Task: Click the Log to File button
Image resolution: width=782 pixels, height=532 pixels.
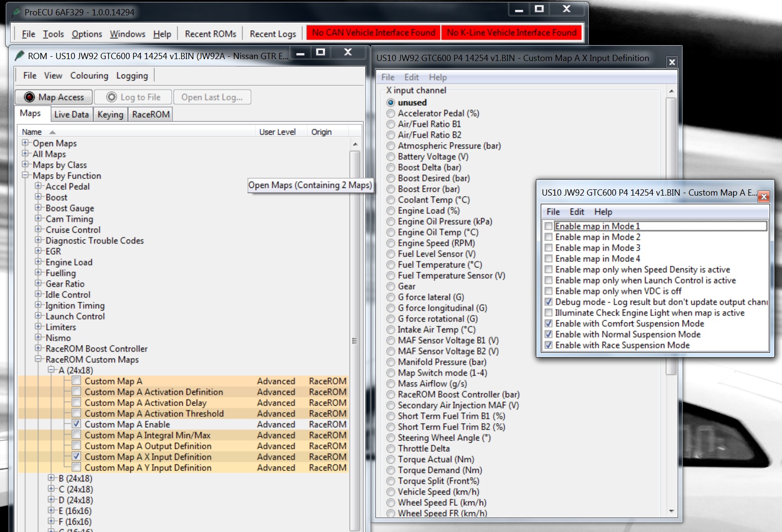Action: 133,97
